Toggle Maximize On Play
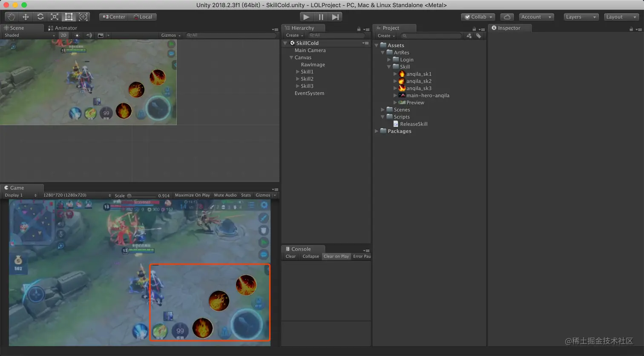Viewport: 644px width, 356px height. click(192, 195)
